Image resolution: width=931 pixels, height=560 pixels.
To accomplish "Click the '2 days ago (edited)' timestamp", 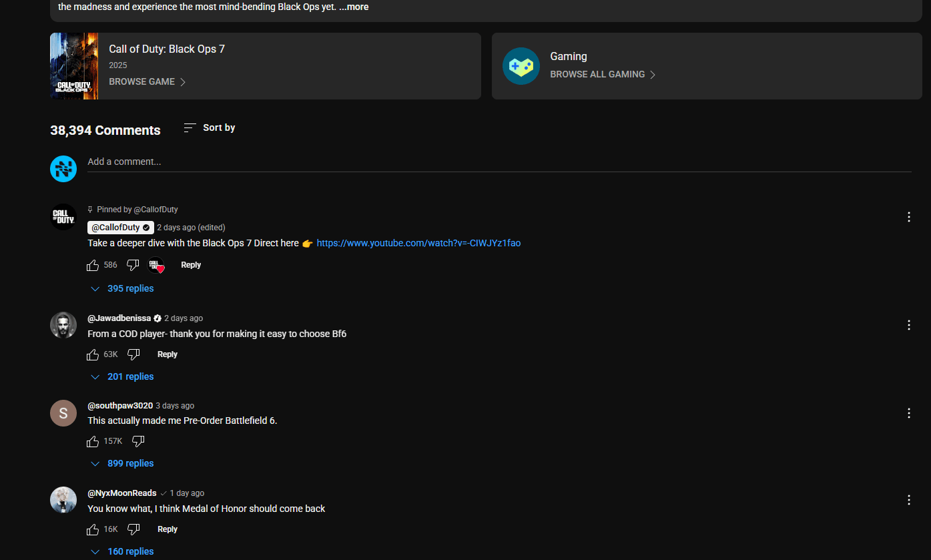I will pyautogui.click(x=192, y=228).
